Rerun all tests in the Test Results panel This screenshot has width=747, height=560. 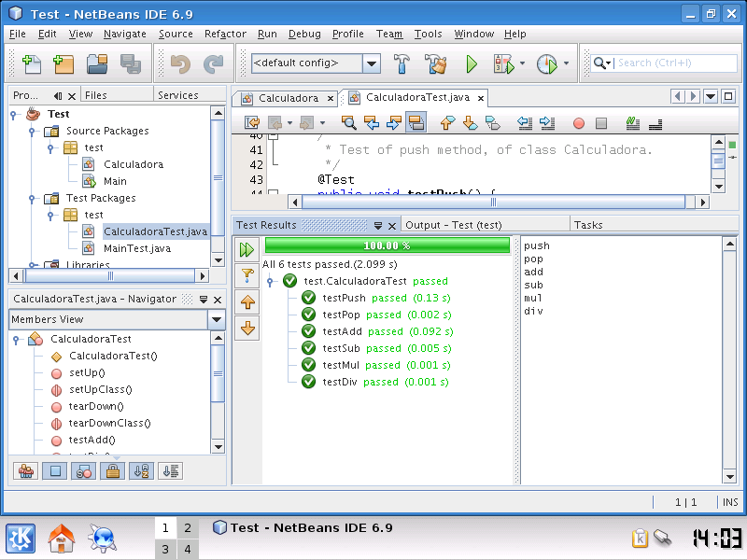[x=246, y=249]
